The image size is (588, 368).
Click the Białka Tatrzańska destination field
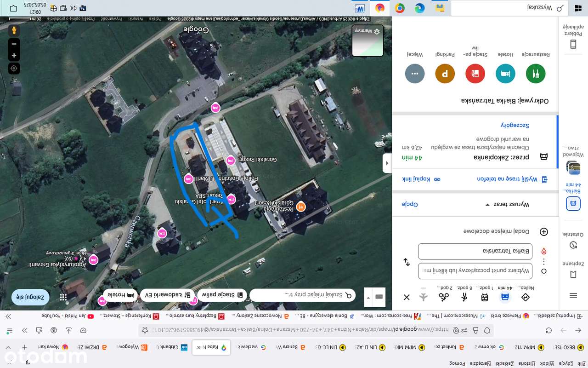click(475, 251)
